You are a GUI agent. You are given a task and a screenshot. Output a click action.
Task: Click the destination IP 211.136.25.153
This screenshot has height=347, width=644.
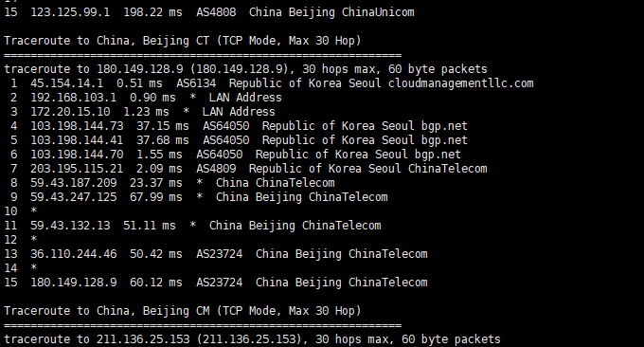(143, 339)
